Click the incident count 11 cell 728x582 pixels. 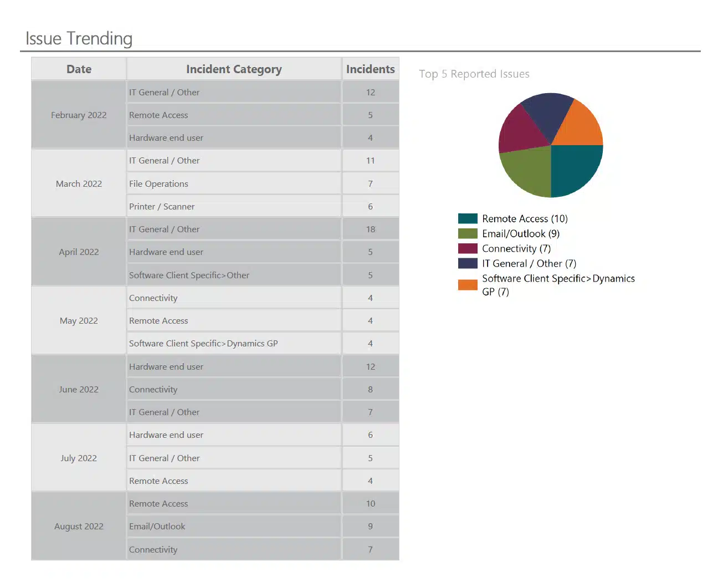371,160
